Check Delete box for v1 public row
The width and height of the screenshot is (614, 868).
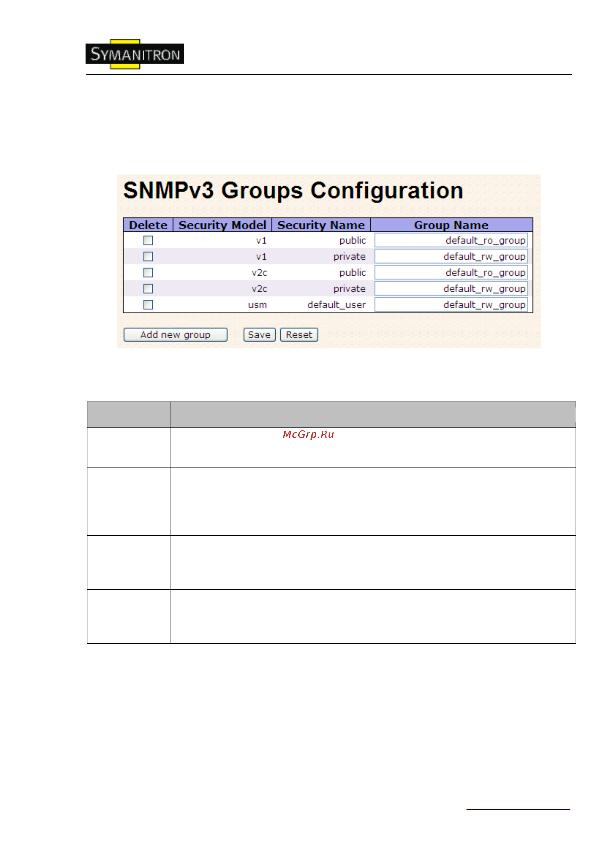tap(148, 240)
